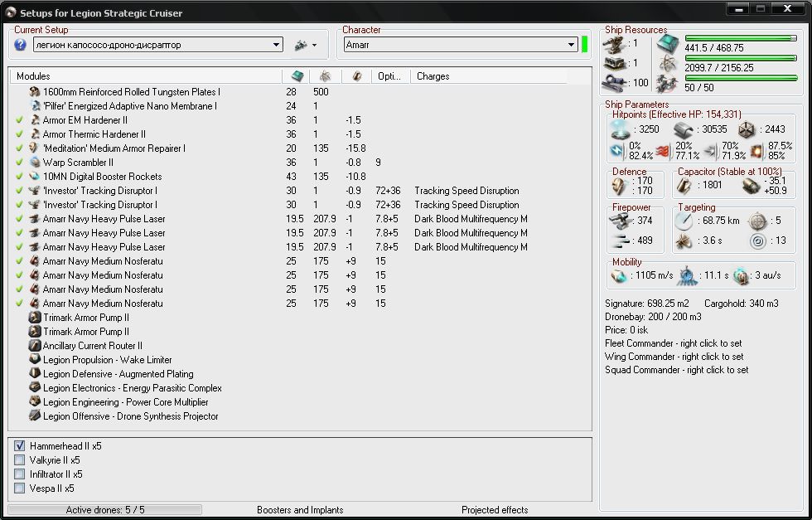812x520 pixels.
Task: Click Legion Propulsion - Wake Limiter icon
Action: (x=35, y=359)
